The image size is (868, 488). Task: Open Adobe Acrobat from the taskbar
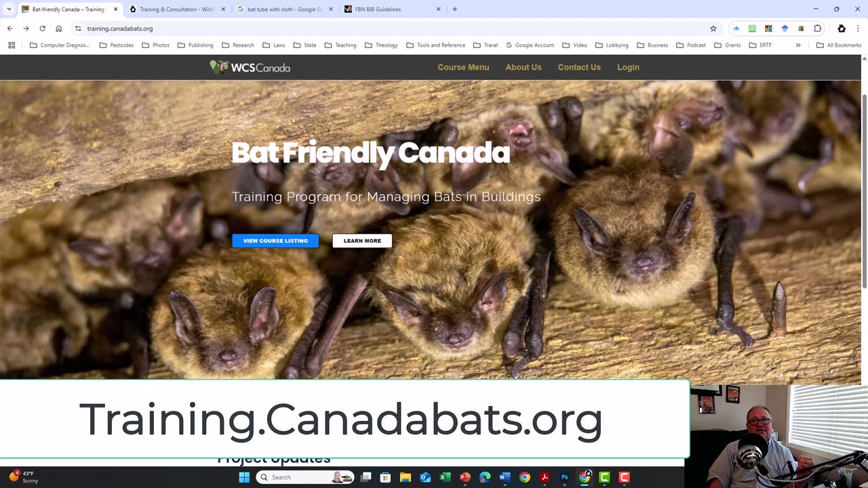point(545,477)
